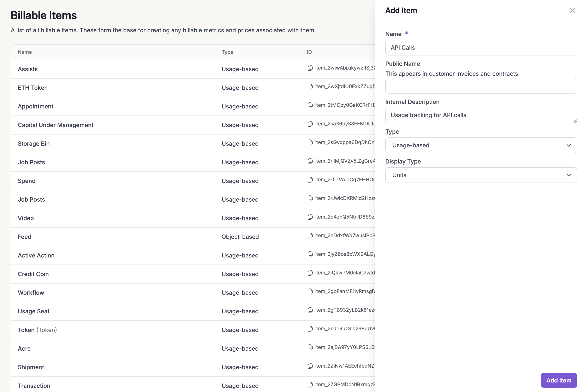Copy the Storage Bin item ID

(x=310, y=143)
